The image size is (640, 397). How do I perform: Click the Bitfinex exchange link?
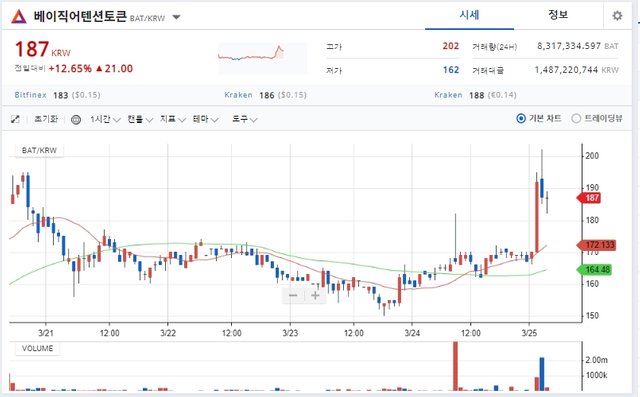31,95
